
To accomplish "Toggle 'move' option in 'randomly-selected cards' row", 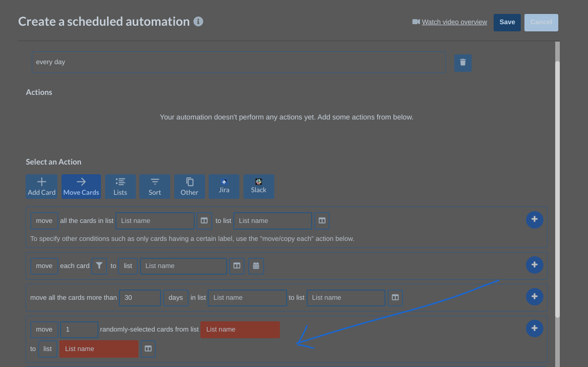I will click(44, 329).
